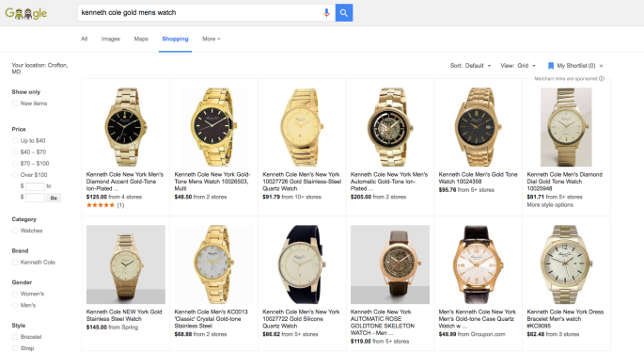Click the $49.99 Groupon watch image
The height and width of the screenshot is (352, 644).
[479, 264]
